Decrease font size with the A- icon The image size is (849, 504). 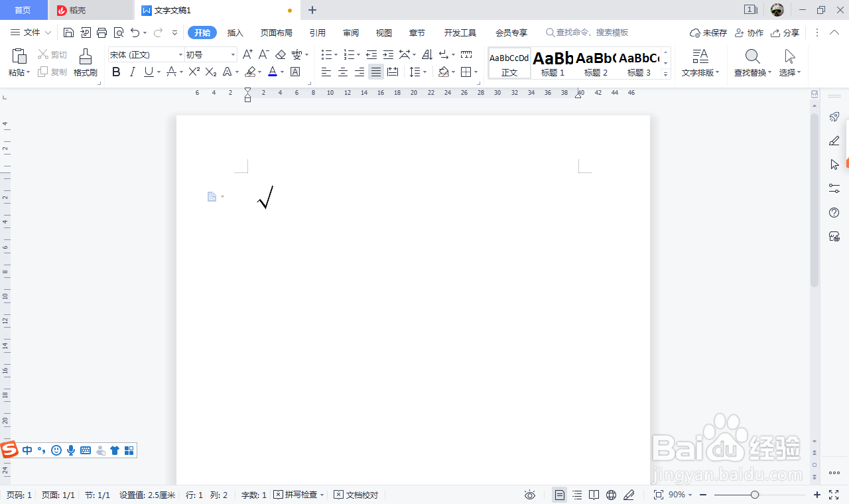[x=264, y=54]
